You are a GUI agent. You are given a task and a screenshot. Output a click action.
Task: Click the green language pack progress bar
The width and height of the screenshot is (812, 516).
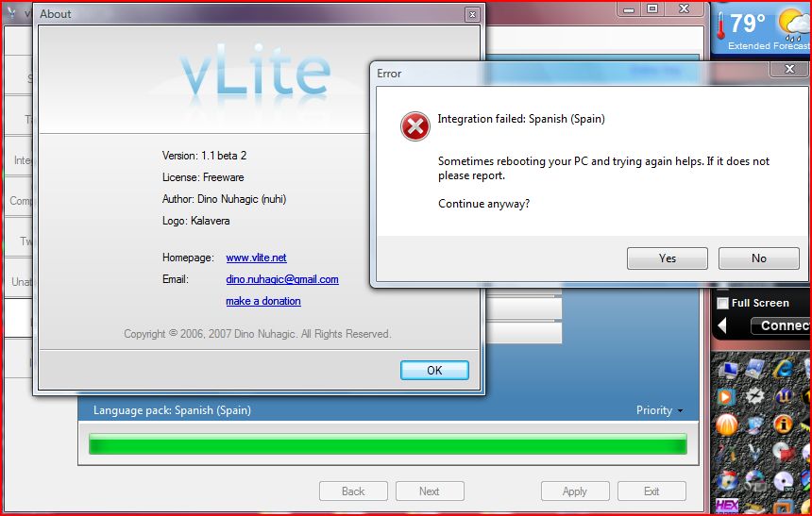point(388,444)
